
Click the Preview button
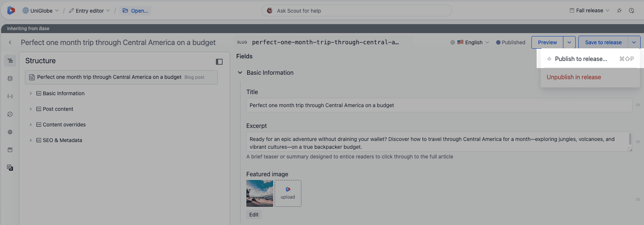547,42
